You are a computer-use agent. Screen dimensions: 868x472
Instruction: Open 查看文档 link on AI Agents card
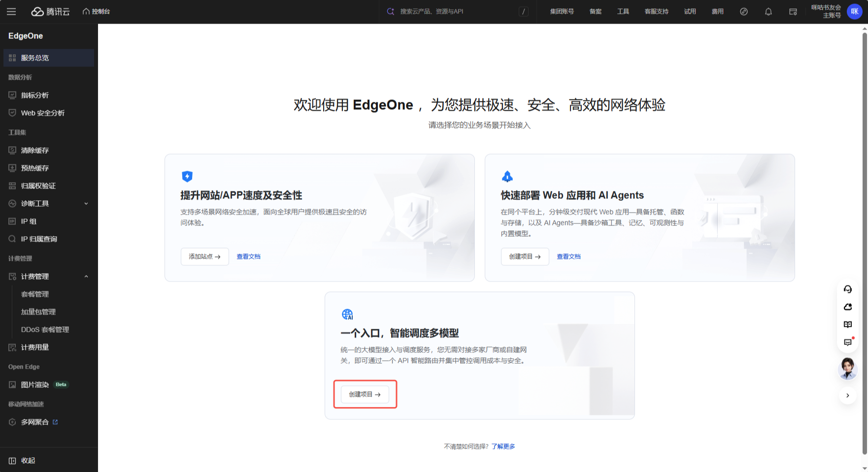pos(568,256)
